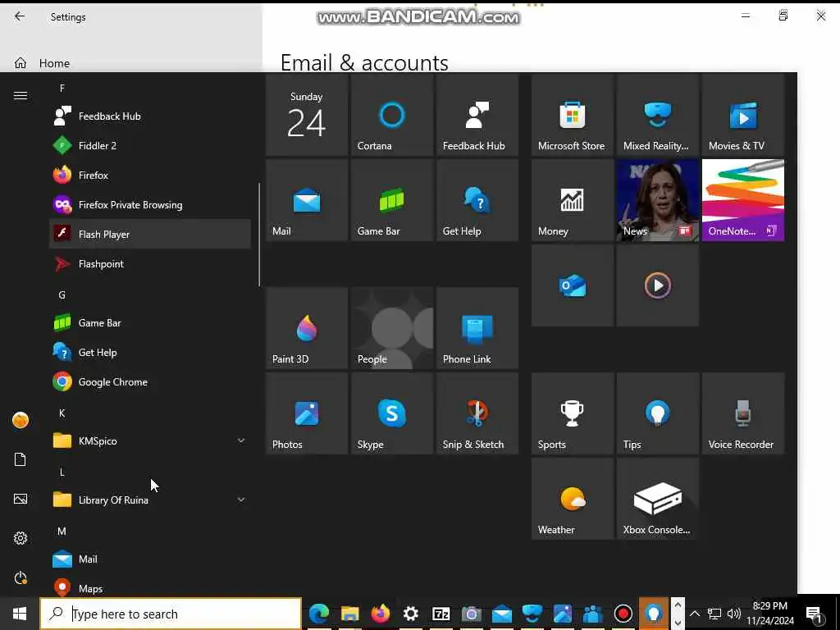Launch Fiddler 2 from the app list
Image resolution: width=840 pixels, height=630 pixels.
click(150, 146)
